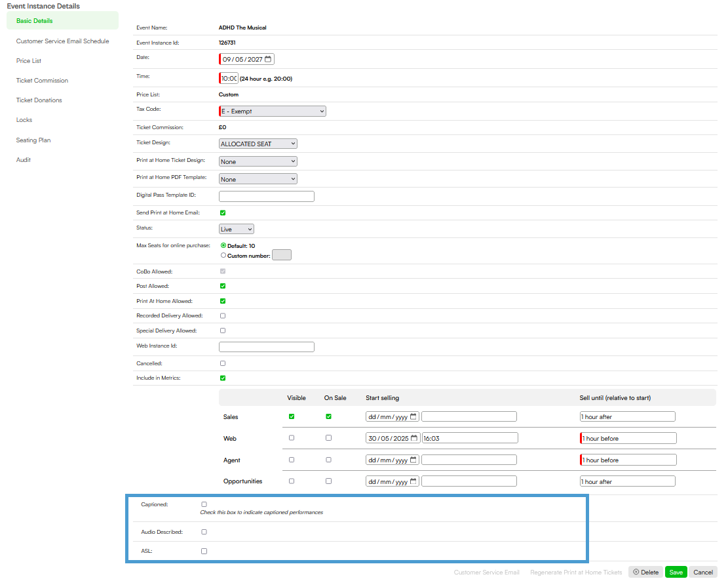Click Customer Service Email link
728x583 pixels.
[x=487, y=573]
